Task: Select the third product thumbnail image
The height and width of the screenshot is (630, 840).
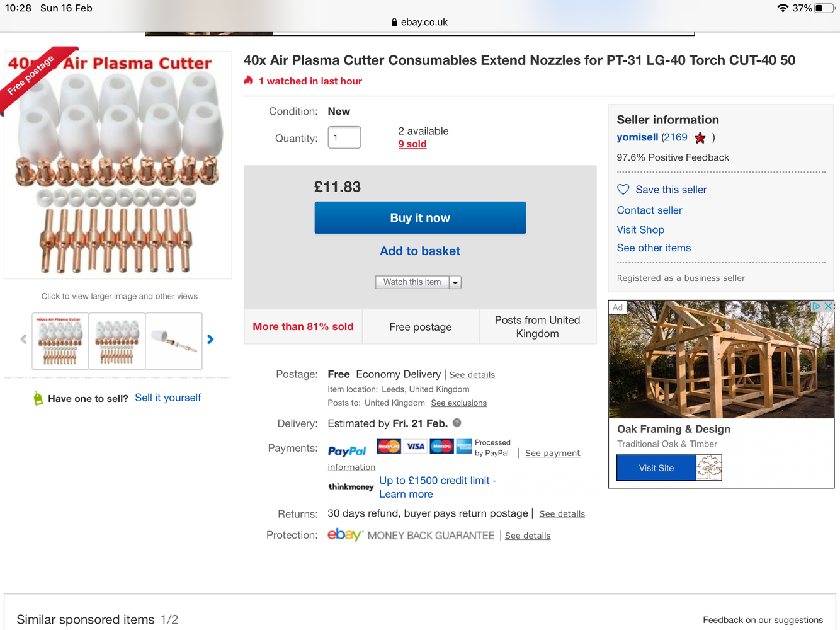Action: point(174,341)
